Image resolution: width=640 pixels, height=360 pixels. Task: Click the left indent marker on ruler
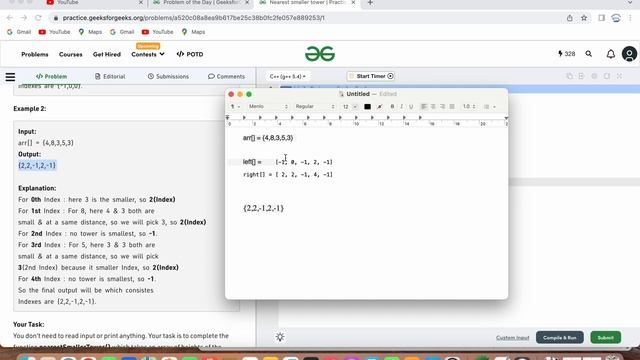click(227, 118)
